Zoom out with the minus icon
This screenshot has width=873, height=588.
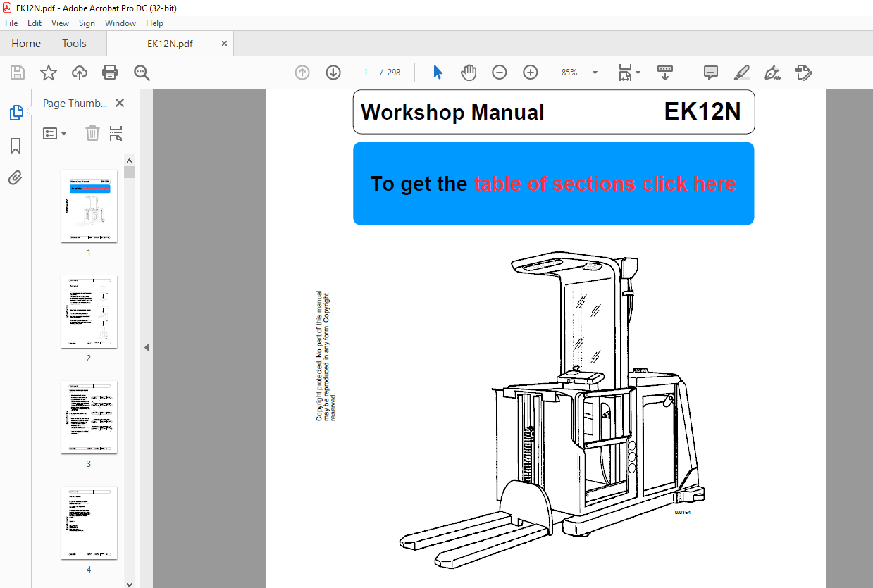[500, 73]
